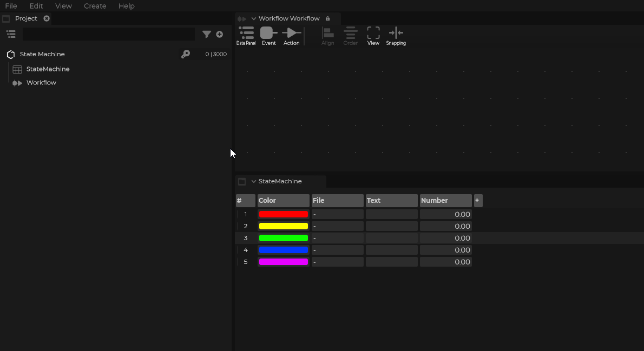This screenshot has width=644, height=351.
Task: Click the project search input field
Action: [x=108, y=34]
